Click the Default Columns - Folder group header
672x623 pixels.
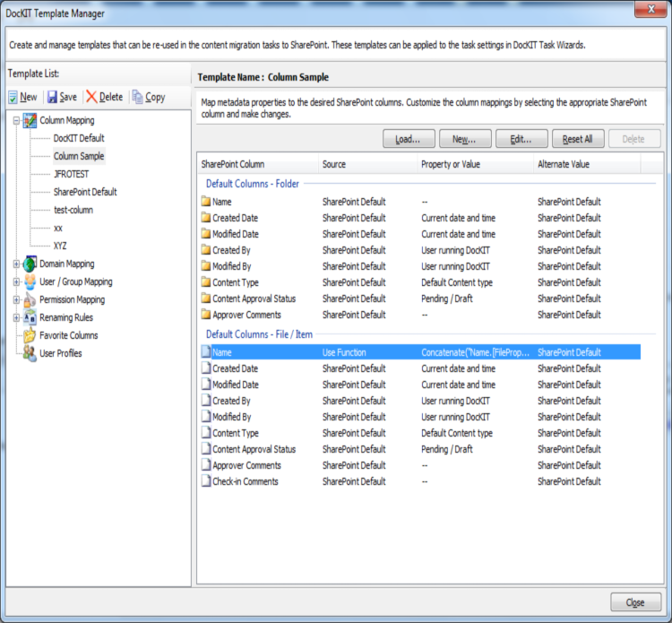pos(253,184)
